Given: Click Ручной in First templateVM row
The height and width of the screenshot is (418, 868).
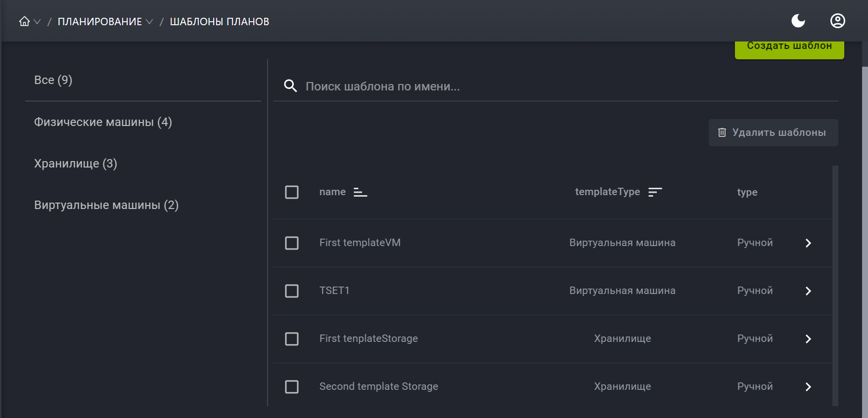Looking at the screenshot, I should (755, 243).
